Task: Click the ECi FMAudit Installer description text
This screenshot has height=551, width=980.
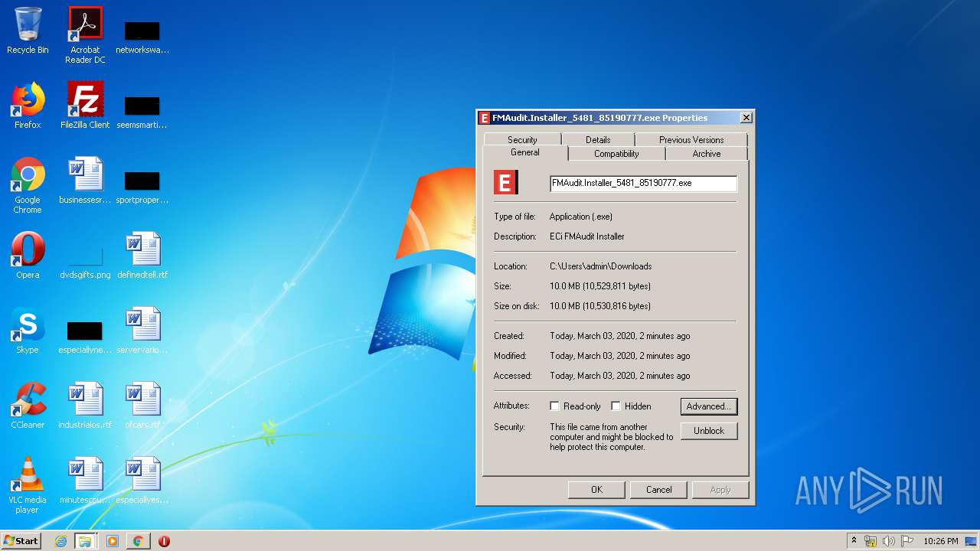Action: (x=587, y=236)
